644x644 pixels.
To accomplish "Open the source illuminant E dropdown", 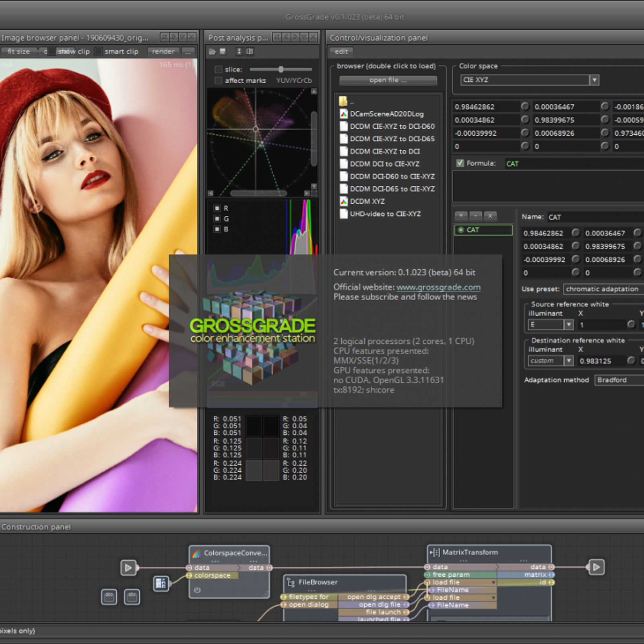I will tap(568, 324).
